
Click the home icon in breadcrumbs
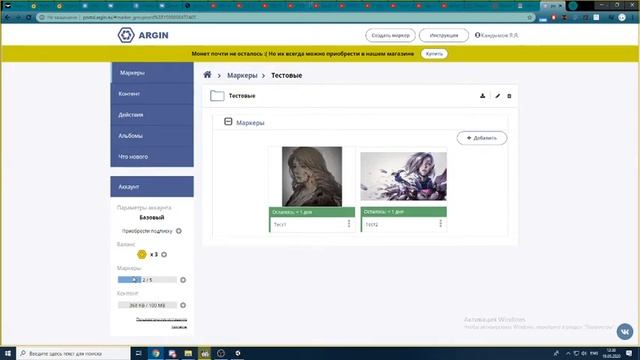click(x=207, y=75)
